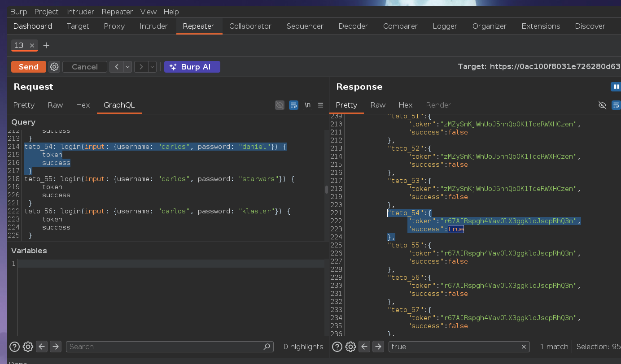Click the Send button
The image size is (621, 364).
pos(29,67)
